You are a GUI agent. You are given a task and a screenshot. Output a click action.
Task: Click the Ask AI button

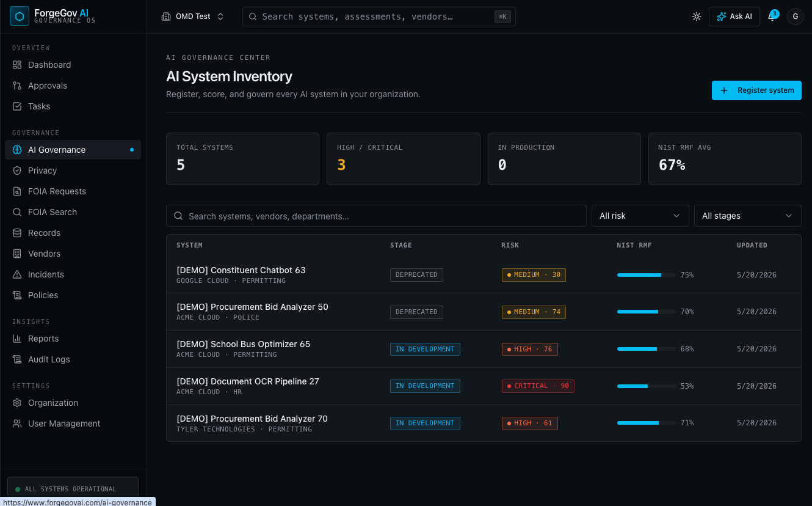pyautogui.click(x=734, y=16)
